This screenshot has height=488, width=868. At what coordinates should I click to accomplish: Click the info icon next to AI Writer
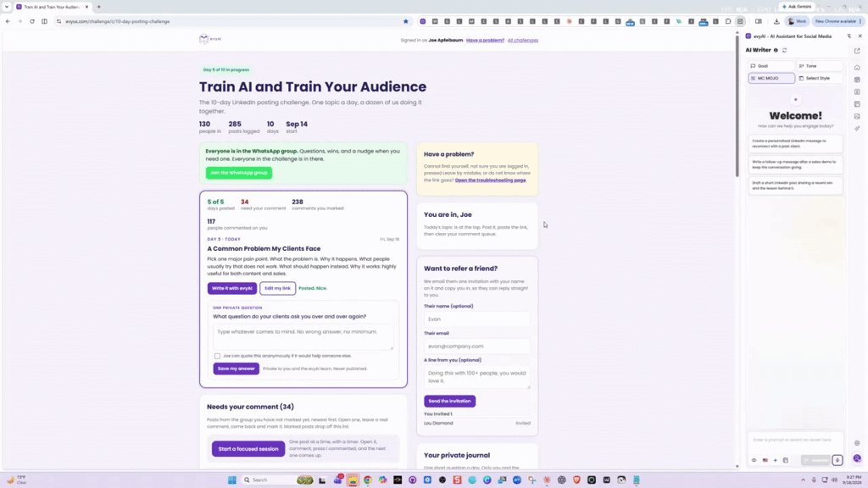coord(776,50)
